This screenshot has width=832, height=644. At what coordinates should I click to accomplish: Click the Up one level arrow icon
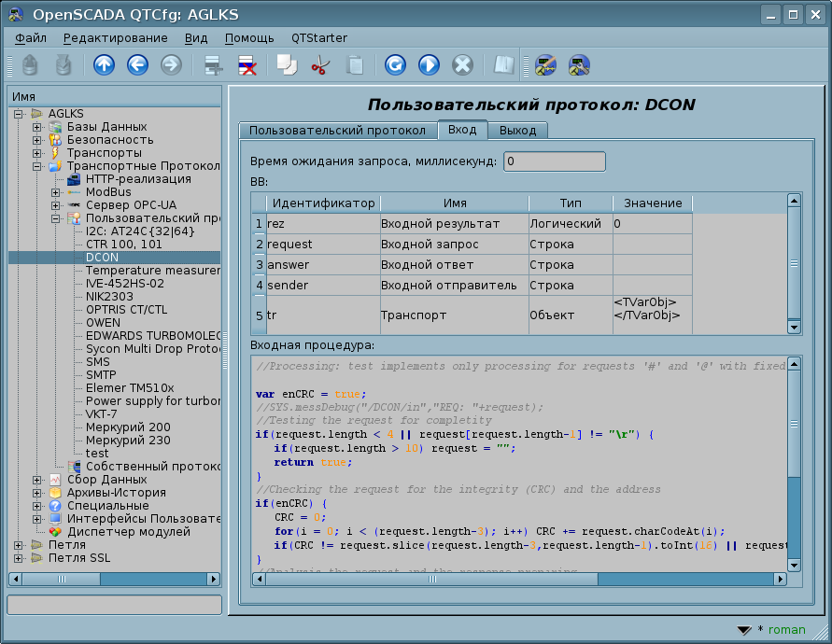tap(104, 64)
